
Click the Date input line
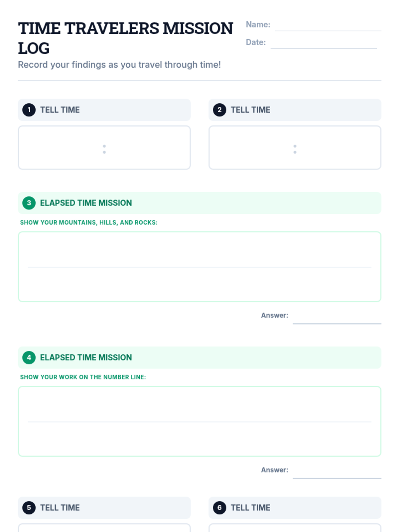324,44
